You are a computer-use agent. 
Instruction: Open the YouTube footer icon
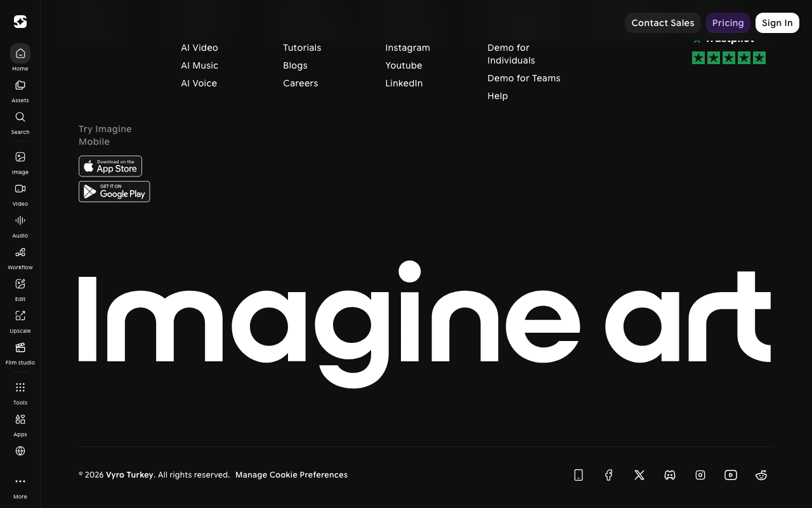731,475
